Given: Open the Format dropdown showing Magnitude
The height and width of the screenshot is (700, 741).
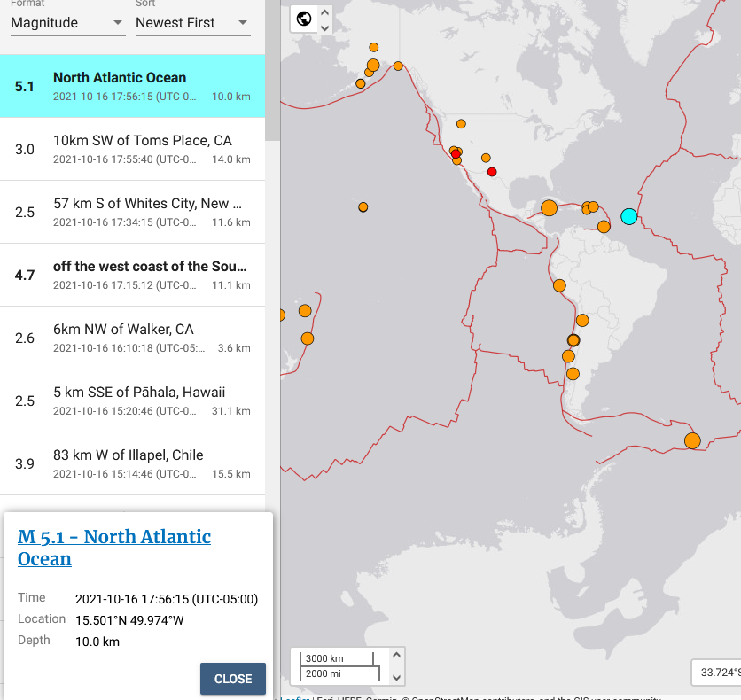Looking at the screenshot, I should [67, 23].
